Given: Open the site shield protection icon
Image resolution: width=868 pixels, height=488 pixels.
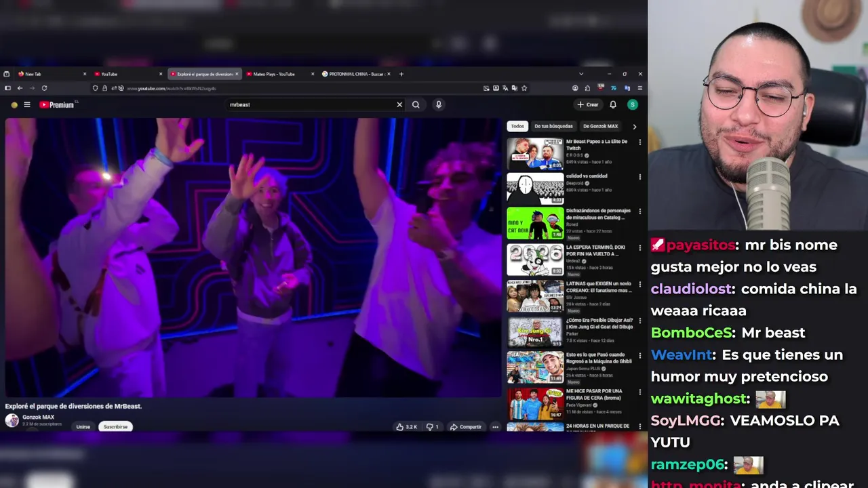Looking at the screenshot, I should tap(95, 88).
